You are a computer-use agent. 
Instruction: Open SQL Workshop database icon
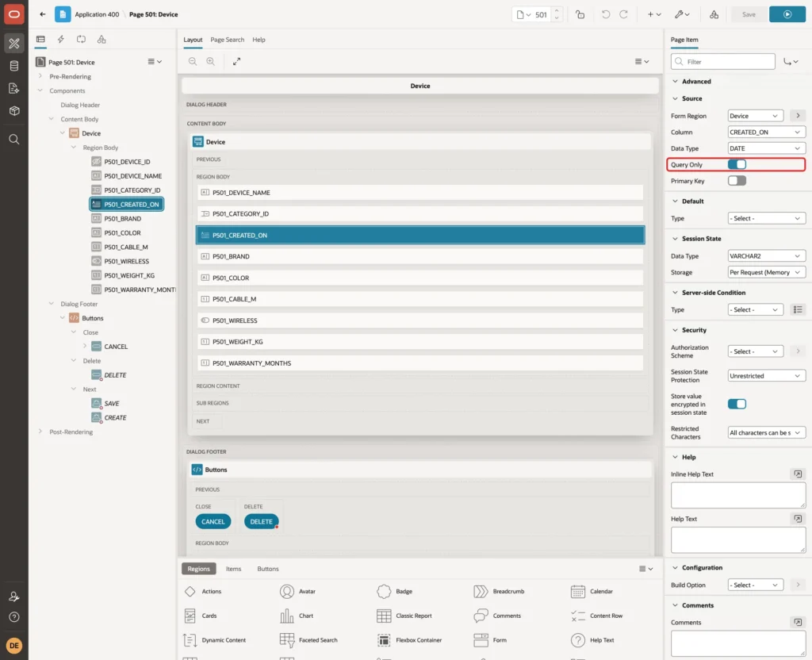click(x=14, y=66)
